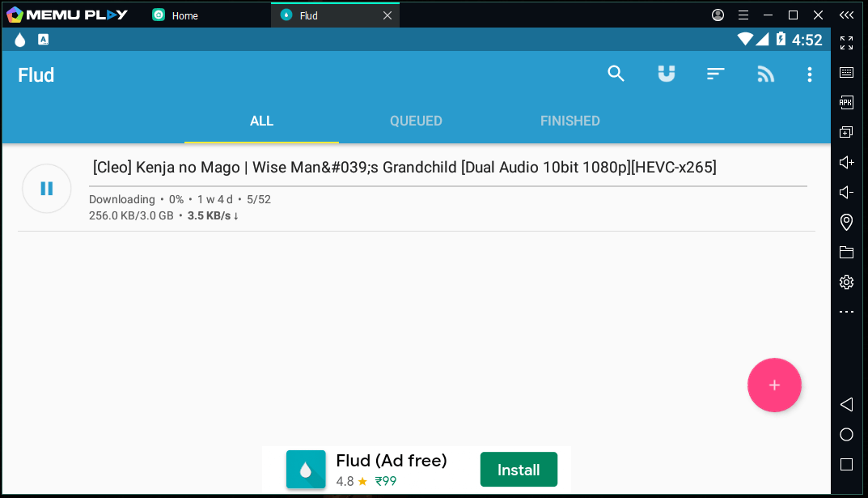This screenshot has width=868, height=498.
Task: Tap the Wi-Fi status icon
Action: pos(745,39)
